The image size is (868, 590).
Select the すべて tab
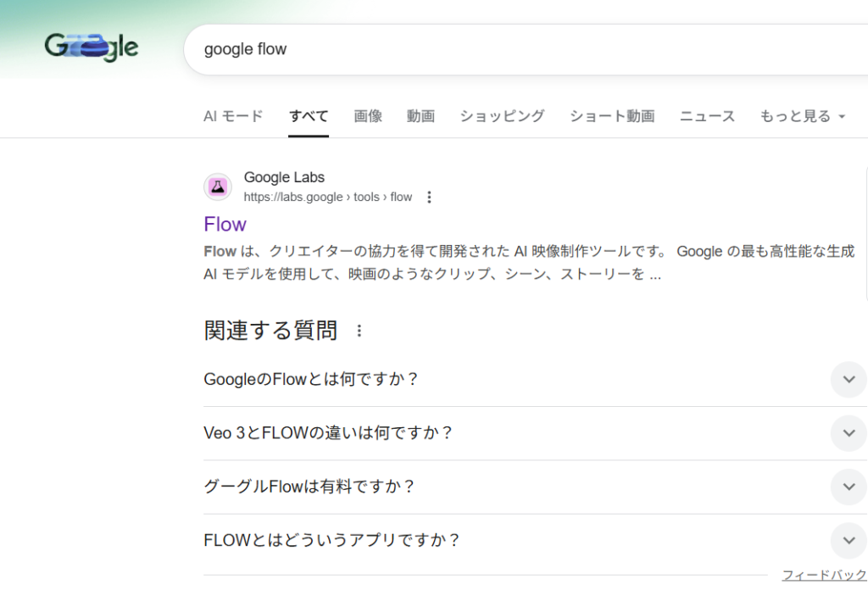(309, 116)
